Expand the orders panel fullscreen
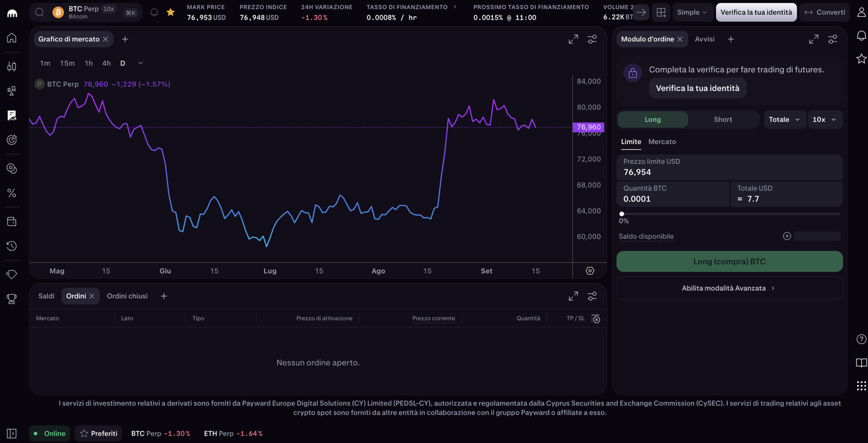The width and height of the screenshot is (868, 443). pos(573,296)
